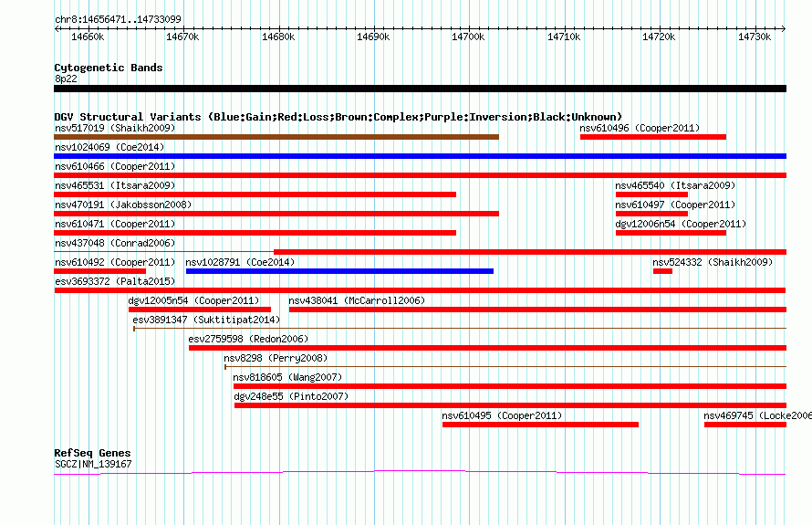
Task: Click the short red nsv524332 loss bar
Action: [663, 271]
